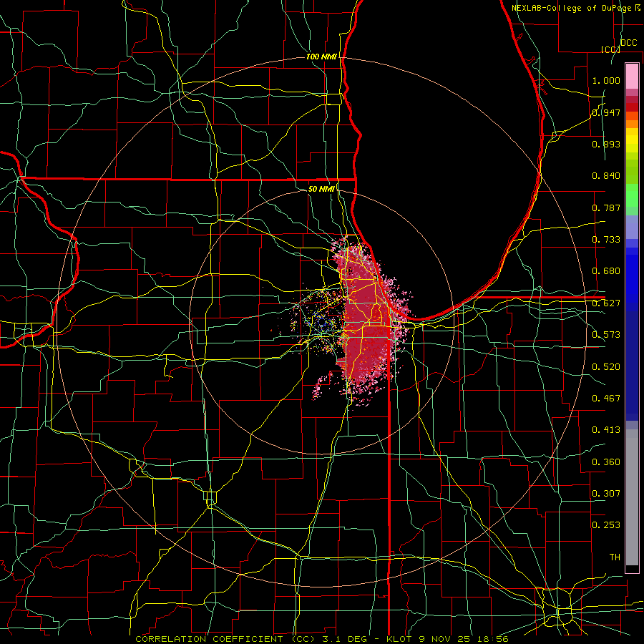This screenshot has width=644, height=644.
Task: Select the lavender swatch on color bar
Action: [632, 227]
